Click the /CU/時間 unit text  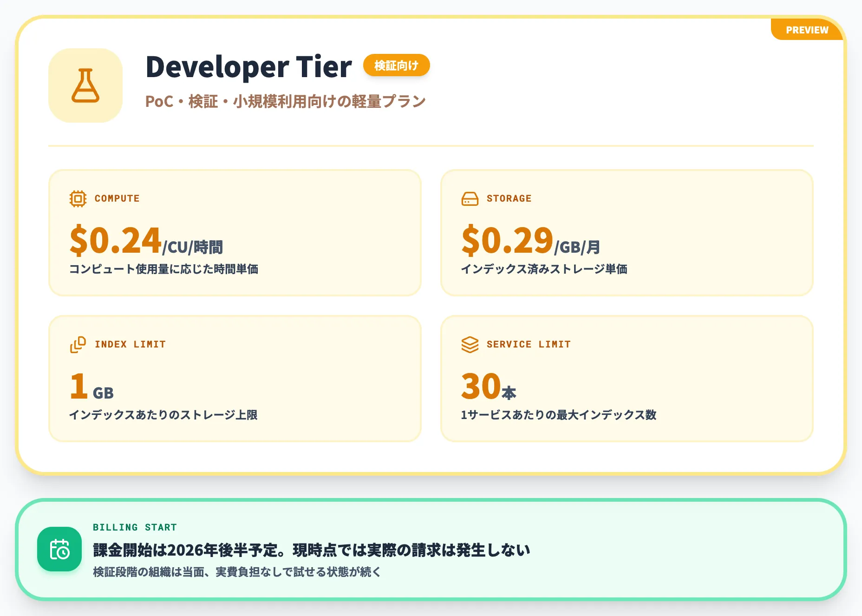tap(193, 247)
